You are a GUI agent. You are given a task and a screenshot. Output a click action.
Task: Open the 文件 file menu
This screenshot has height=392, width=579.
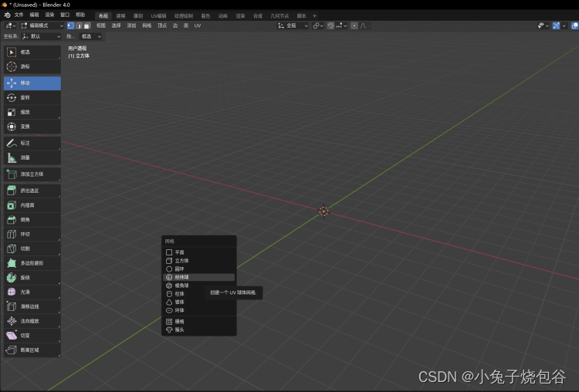[x=19, y=15]
